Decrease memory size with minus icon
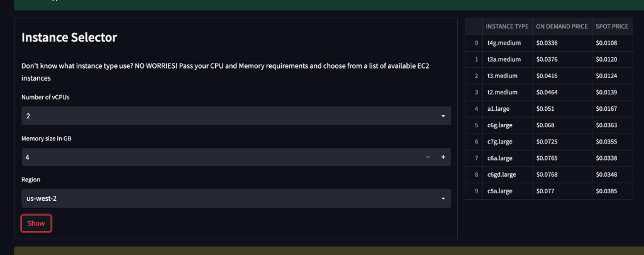The image size is (644, 255). (x=428, y=157)
